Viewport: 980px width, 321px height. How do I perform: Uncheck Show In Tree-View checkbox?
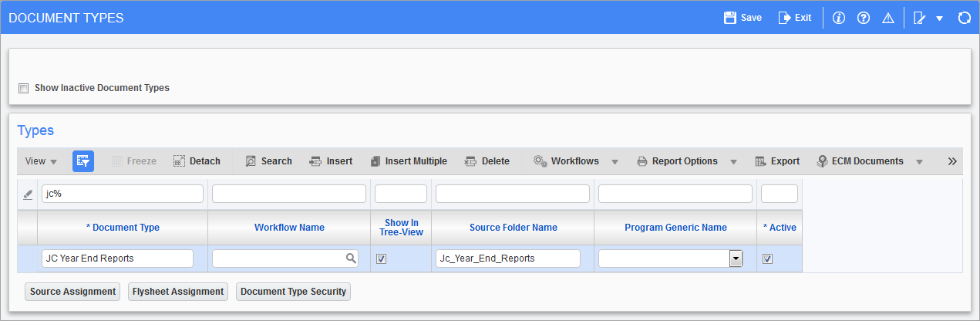click(x=381, y=259)
